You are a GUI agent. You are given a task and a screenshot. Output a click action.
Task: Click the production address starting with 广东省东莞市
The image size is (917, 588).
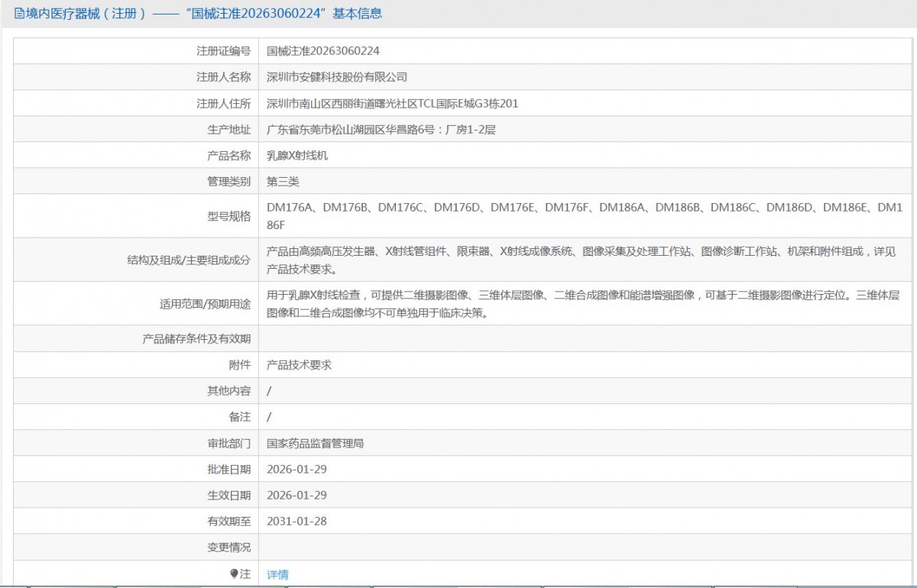point(381,130)
